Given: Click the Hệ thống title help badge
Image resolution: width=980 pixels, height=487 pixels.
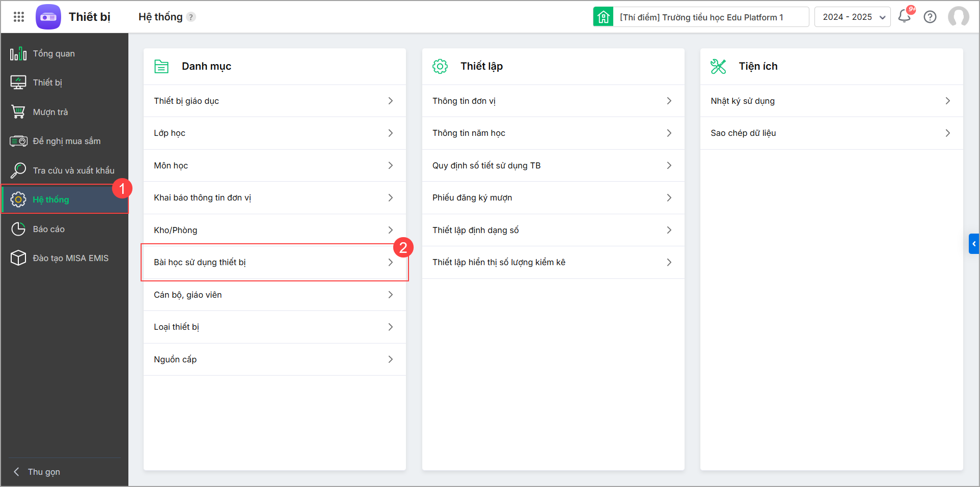Looking at the screenshot, I should 191,17.
